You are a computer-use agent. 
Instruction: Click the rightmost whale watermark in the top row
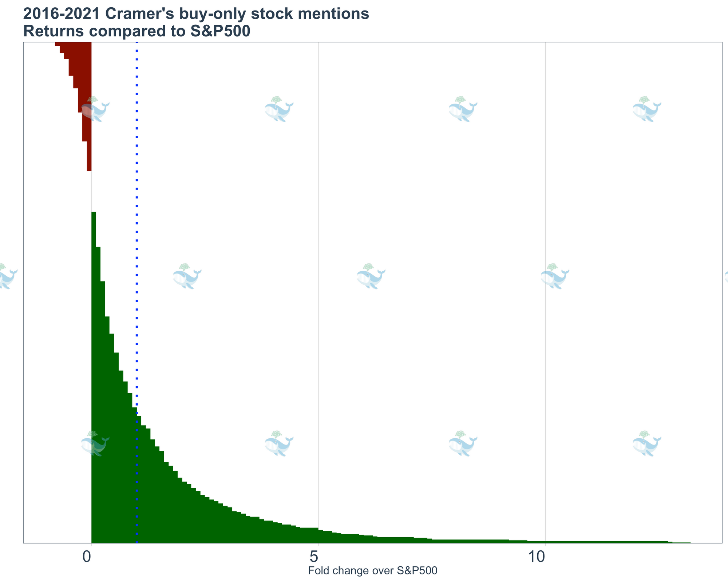point(647,109)
